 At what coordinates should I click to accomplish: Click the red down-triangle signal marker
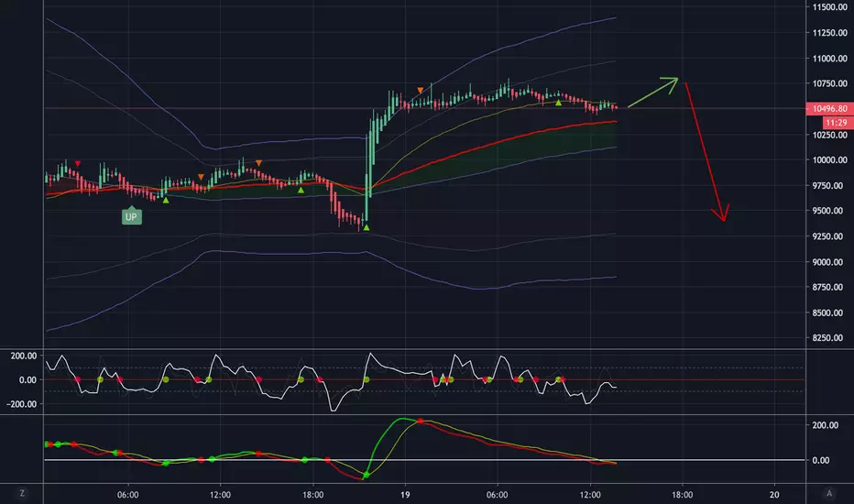[x=78, y=163]
